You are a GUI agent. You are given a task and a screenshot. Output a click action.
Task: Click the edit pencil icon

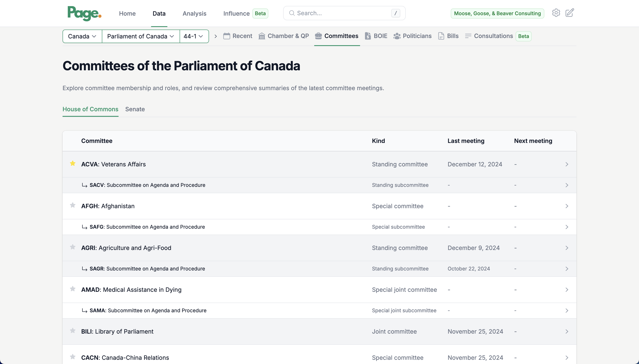click(570, 13)
